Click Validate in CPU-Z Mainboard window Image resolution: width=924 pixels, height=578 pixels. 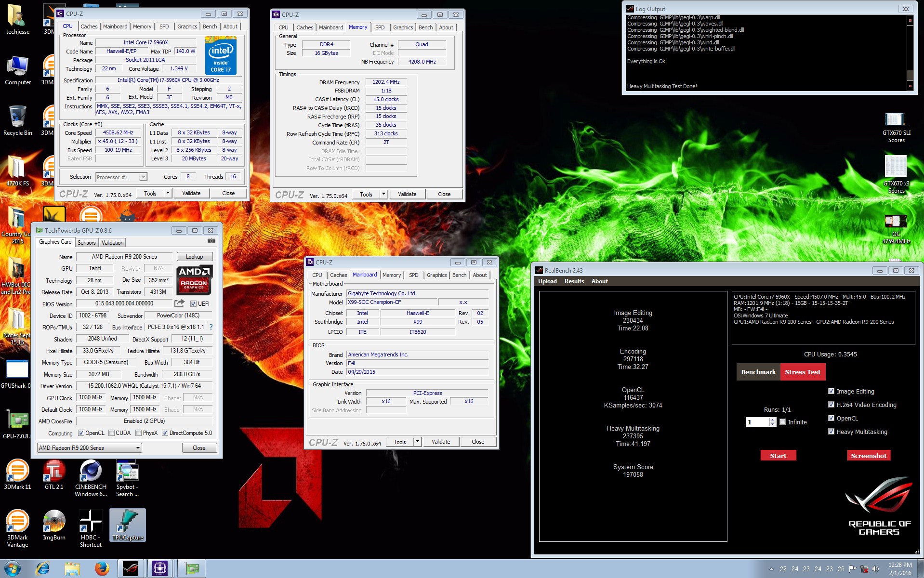[441, 442]
